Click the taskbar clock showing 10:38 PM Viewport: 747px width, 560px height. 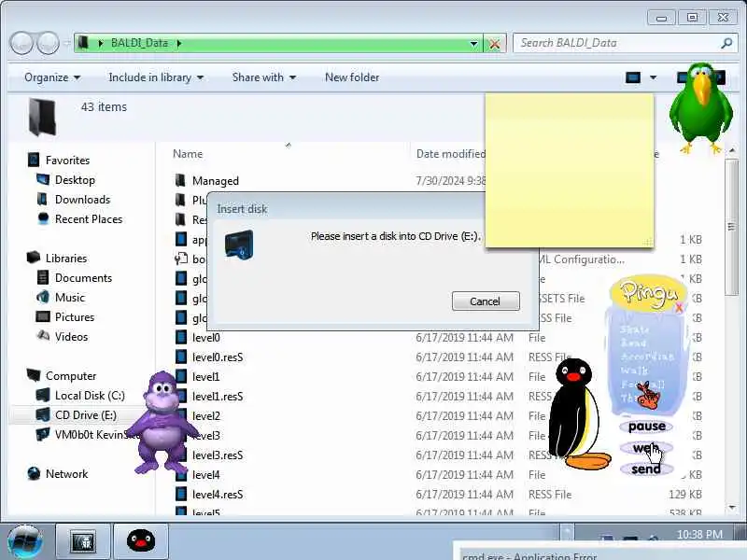(698, 534)
